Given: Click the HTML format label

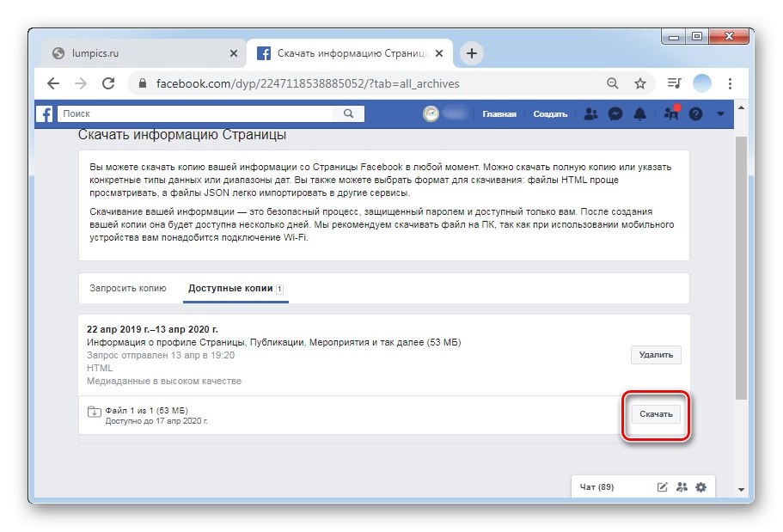Looking at the screenshot, I should [100, 368].
